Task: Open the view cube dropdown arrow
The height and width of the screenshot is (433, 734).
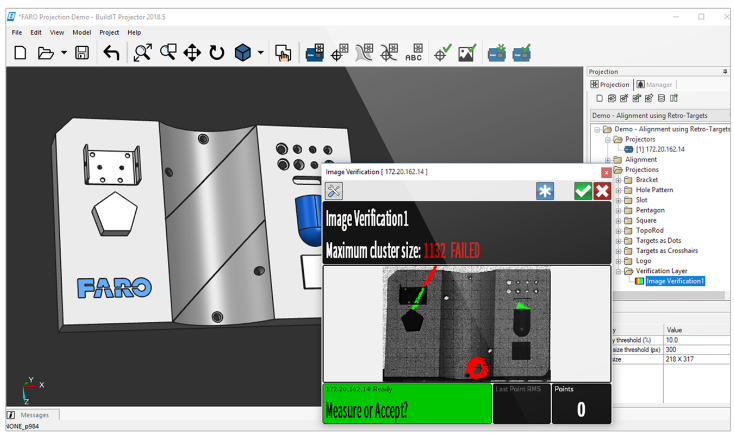Action: (x=261, y=53)
